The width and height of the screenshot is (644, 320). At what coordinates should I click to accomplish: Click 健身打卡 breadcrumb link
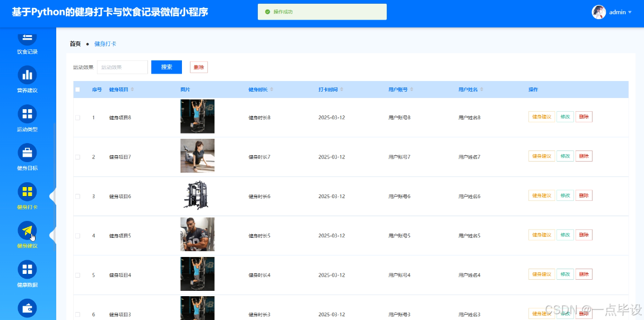pyautogui.click(x=105, y=44)
